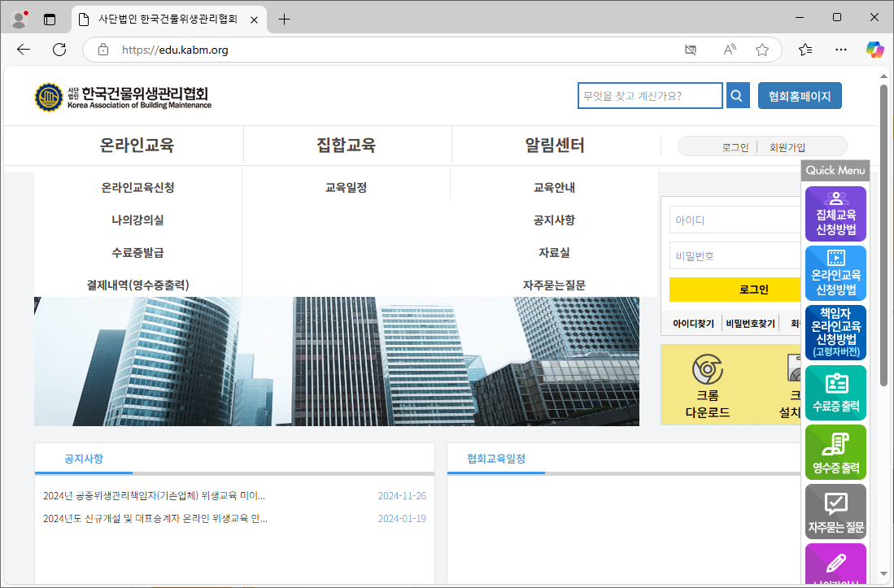Click the pink pencil quick menu icon

coord(836,564)
